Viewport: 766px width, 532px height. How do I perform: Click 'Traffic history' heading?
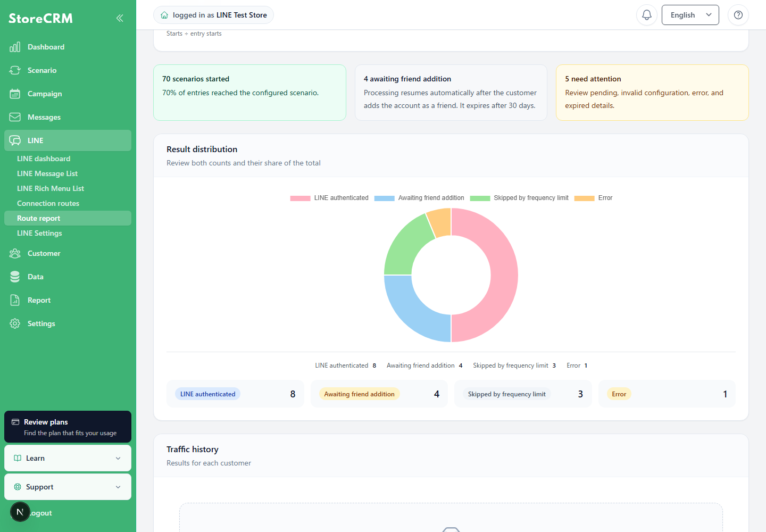click(x=193, y=450)
